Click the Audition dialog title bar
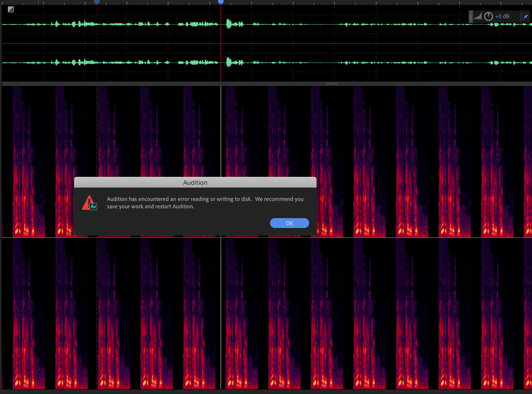 click(195, 183)
